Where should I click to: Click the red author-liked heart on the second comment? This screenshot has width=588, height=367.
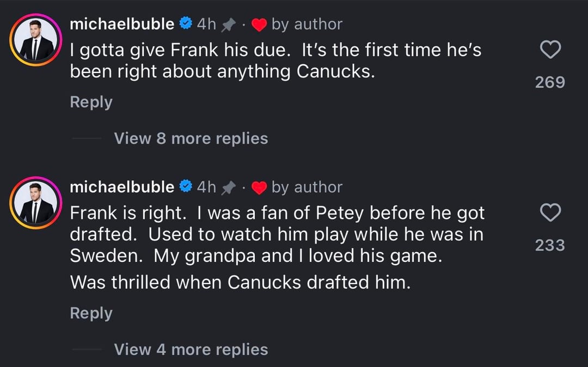point(260,186)
